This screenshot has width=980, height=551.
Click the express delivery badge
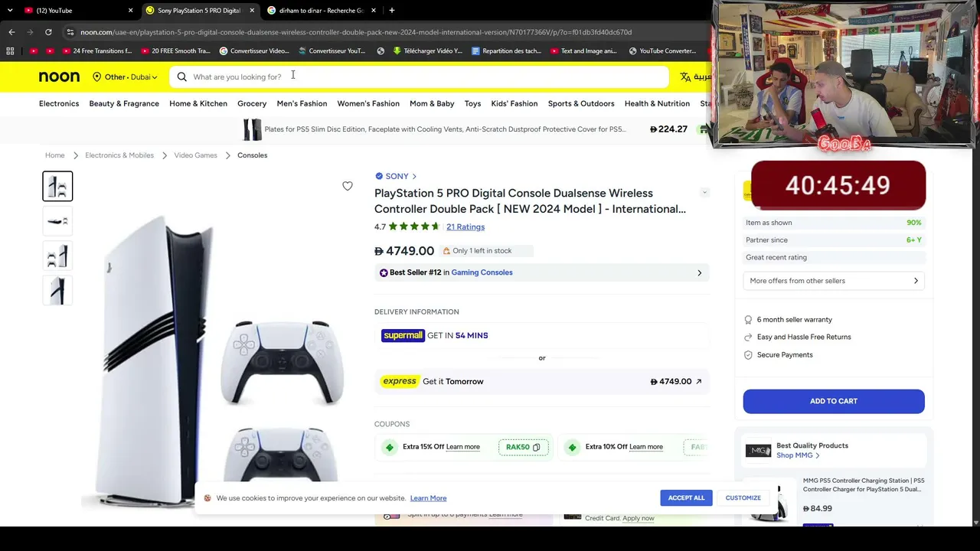400,381
